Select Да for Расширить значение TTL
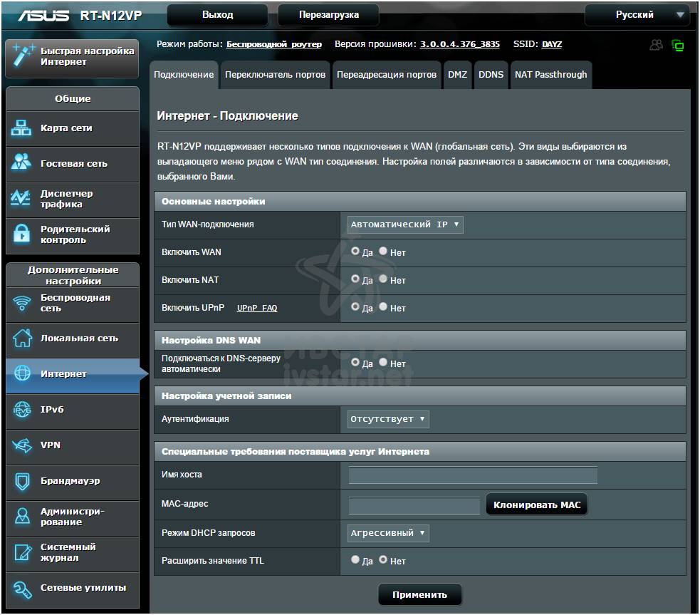Image resolution: width=700 pixels, height=615 pixels. 355,559
